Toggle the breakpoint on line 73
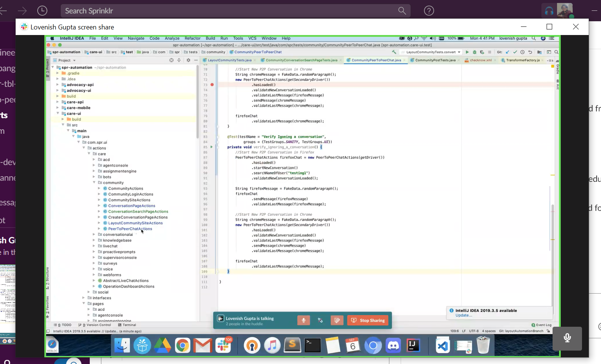Image resolution: width=601 pixels, height=364 pixels. (212, 85)
